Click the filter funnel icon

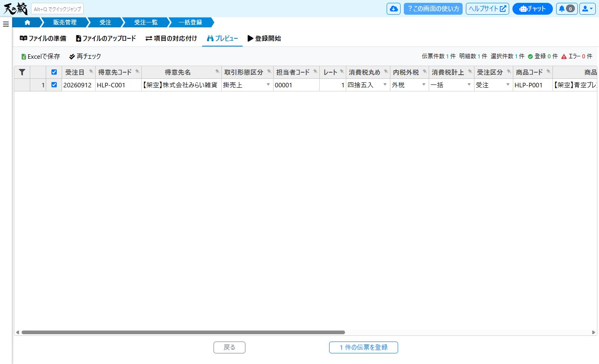tap(22, 72)
